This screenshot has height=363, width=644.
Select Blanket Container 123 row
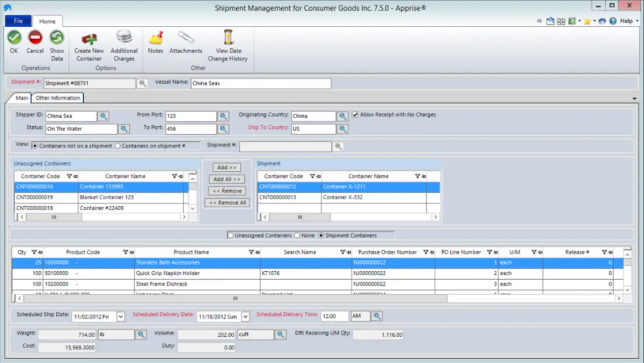click(101, 197)
